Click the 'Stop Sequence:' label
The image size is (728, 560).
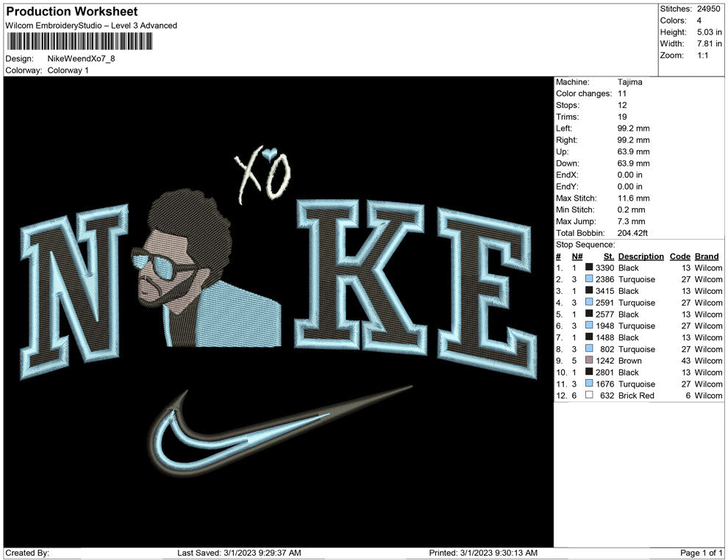click(585, 245)
